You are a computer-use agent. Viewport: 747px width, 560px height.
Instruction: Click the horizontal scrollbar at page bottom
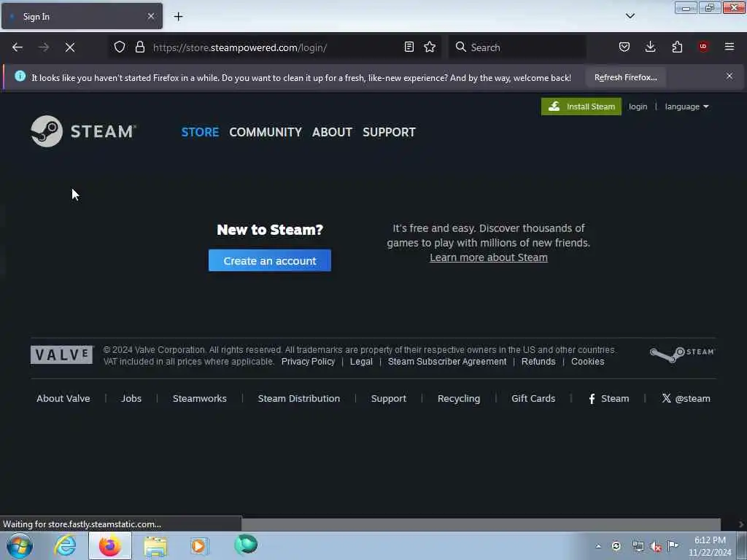pos(481,524)
